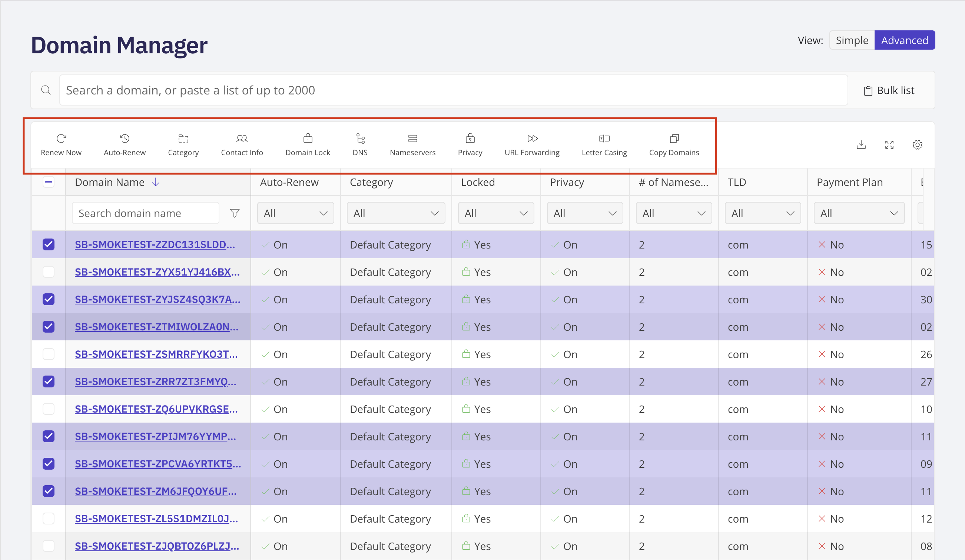Open the SB-SMOKETEST-ZJQBTOZ6PLZJ domain link

pos(157,546)
